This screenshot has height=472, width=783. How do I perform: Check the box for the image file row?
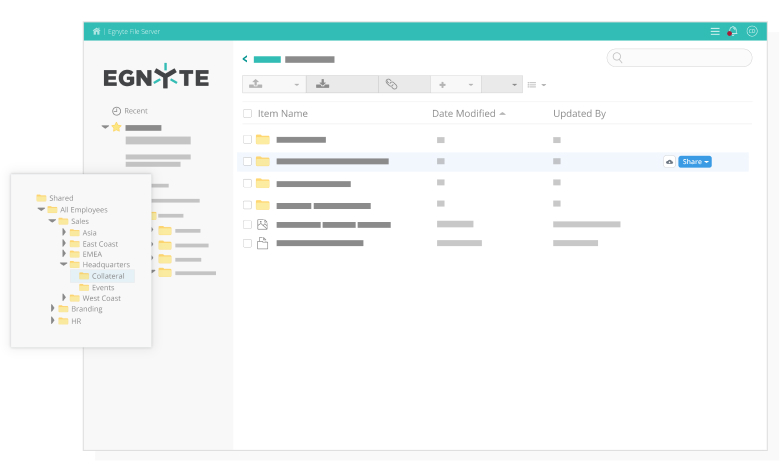(x=248, y=225)
